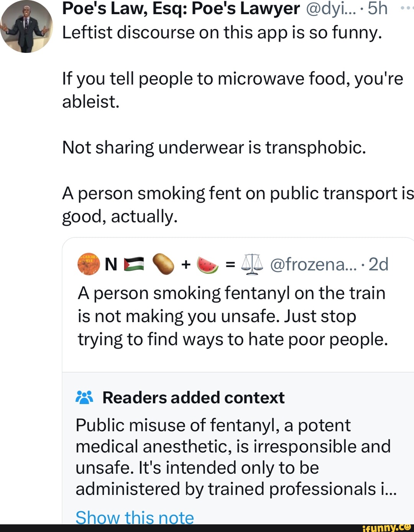The image size is (414, 532).
Task: Click the ifunny.co watermark logo
Action: 386,528
